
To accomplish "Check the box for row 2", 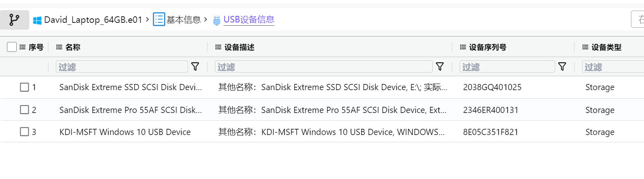I will [24, 110].
